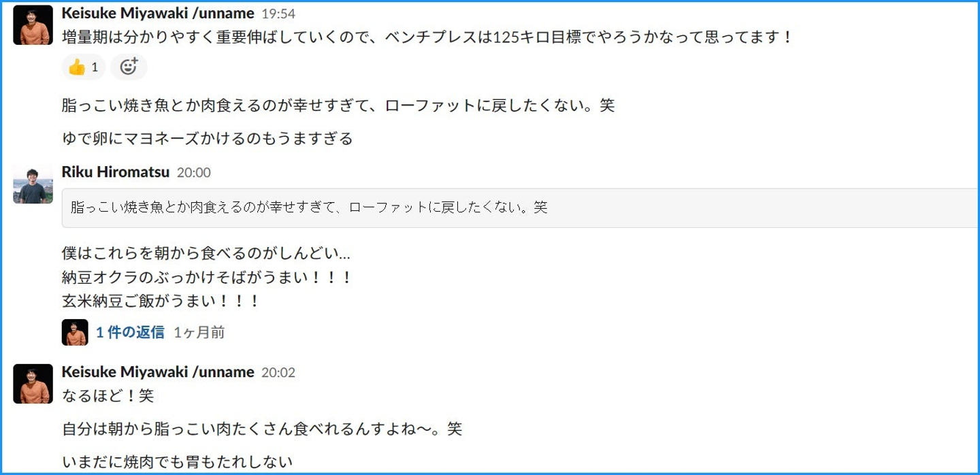The width and height of the screenshot is (980, 475).
Task: Click the 1ヶ月前 last-reply time label
Action: point(199,333)
